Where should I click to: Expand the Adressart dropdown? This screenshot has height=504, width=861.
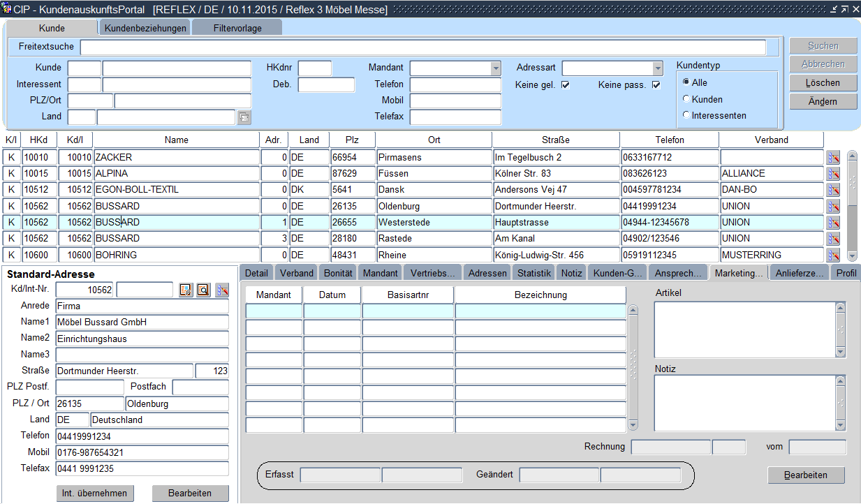coord(657,68)
